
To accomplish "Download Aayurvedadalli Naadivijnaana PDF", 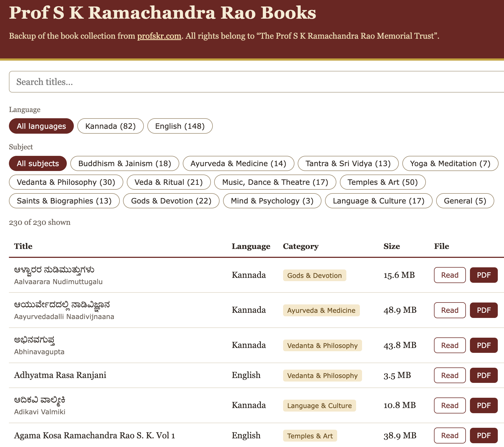I will click(x=484, y=310).
